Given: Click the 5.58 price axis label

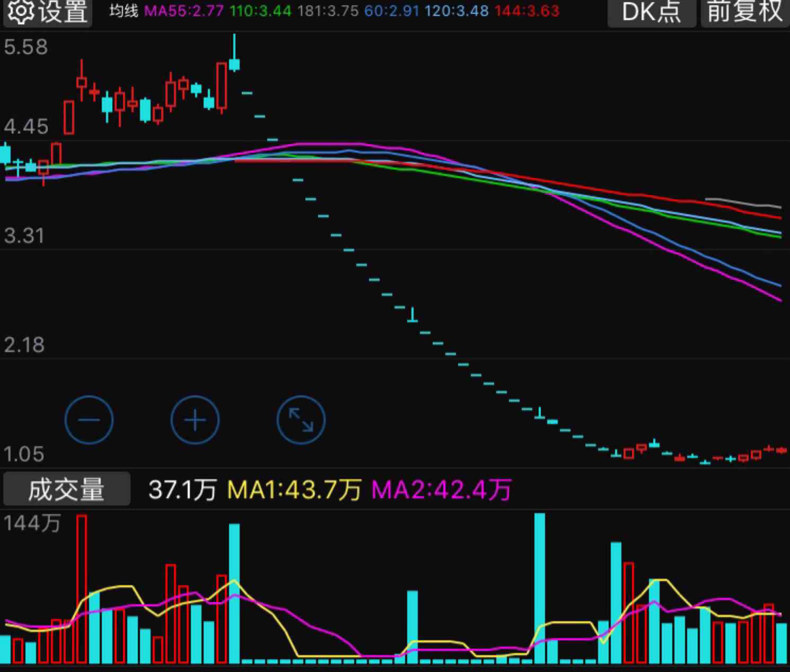Looking at the screenshot, I should coord(26,47).
